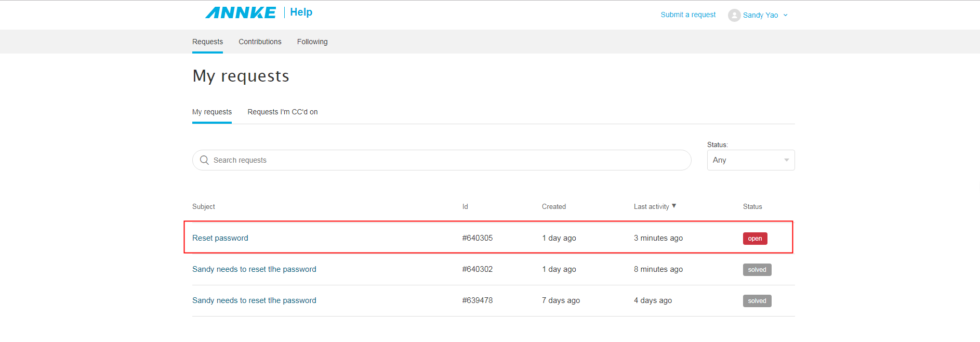Open the request in row #639478
This screenshot has width=980, height=342.
click(x=254, y=300)
